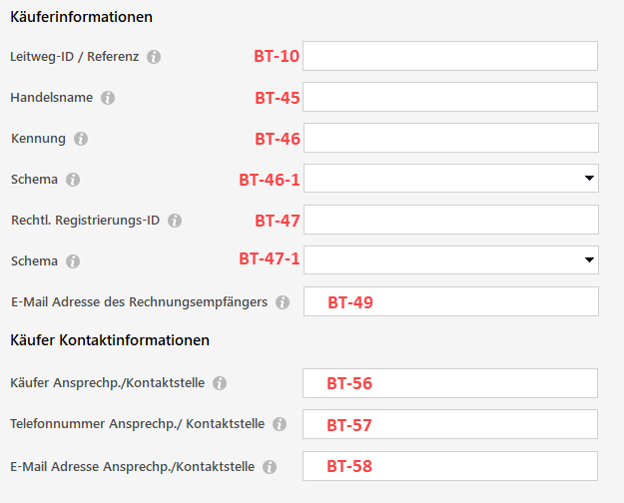This screenshot has width=624, height=503.
Task: Expand the BT-46-1 Schema dropdown
Action: [450, 179]
